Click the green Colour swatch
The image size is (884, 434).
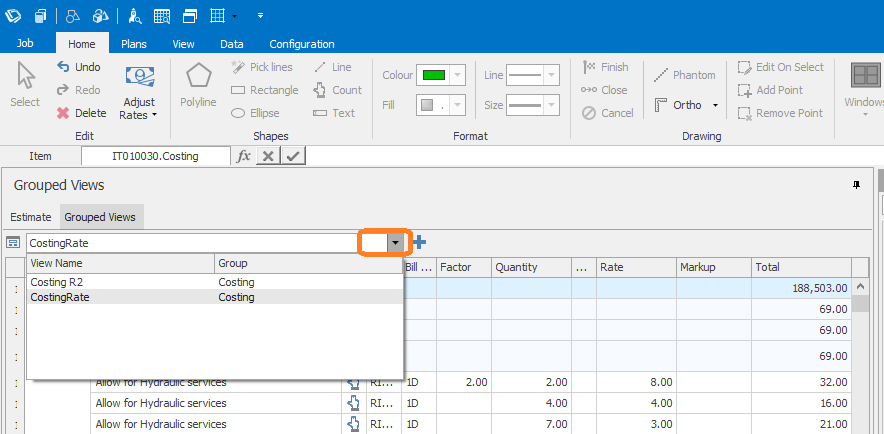click(x=433, y=76)
